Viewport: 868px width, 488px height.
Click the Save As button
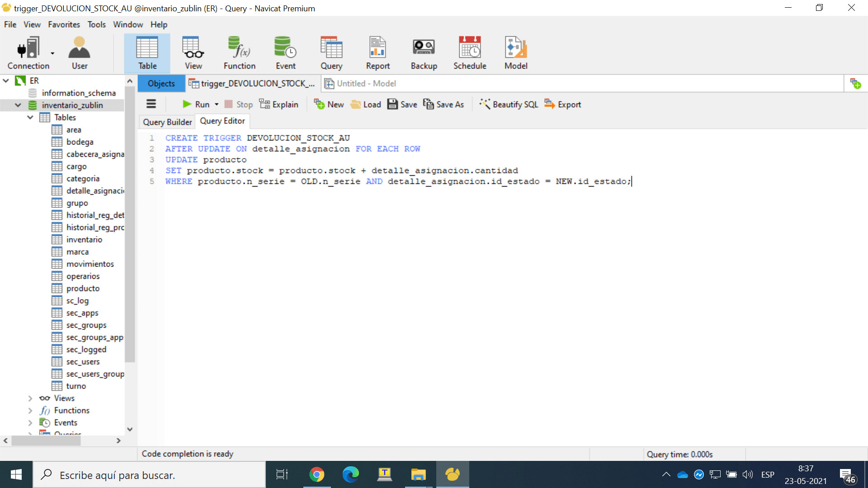[443, 104]
